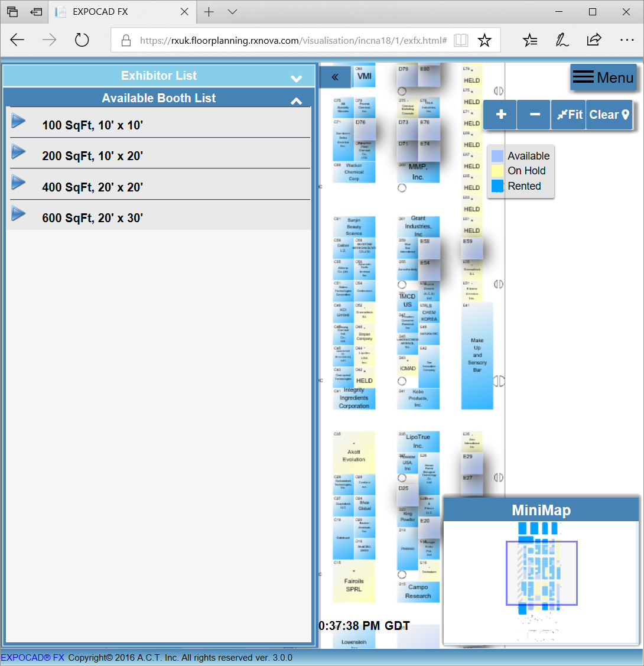Select the VMI booth

(x=365, y=76)
